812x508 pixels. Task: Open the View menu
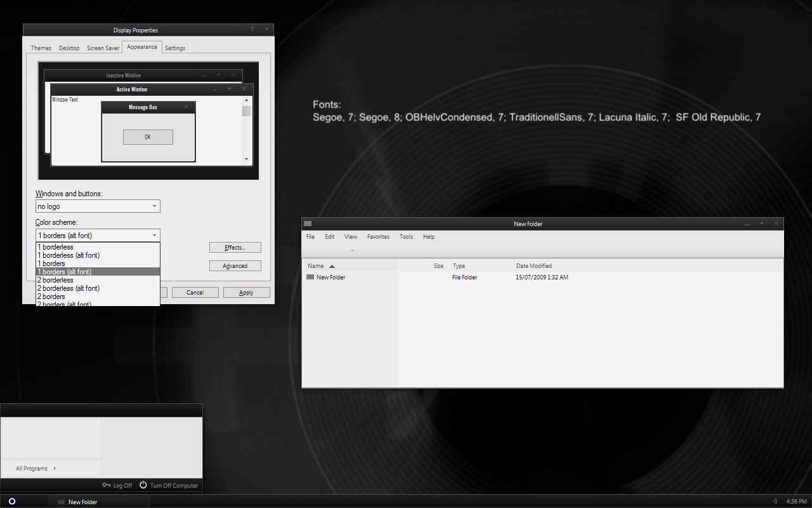coord(351,237)
